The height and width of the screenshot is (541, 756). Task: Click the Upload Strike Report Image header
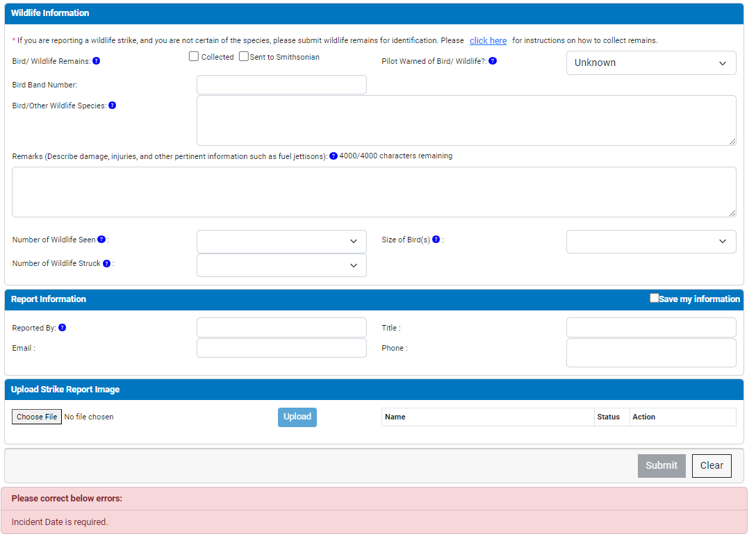pyautogui.click(x=374, y=389)
